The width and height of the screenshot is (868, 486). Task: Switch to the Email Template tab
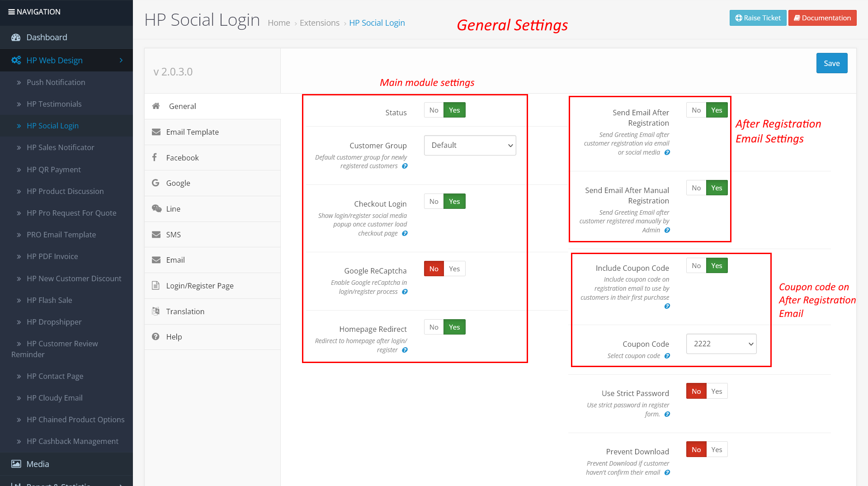[192, 132]
